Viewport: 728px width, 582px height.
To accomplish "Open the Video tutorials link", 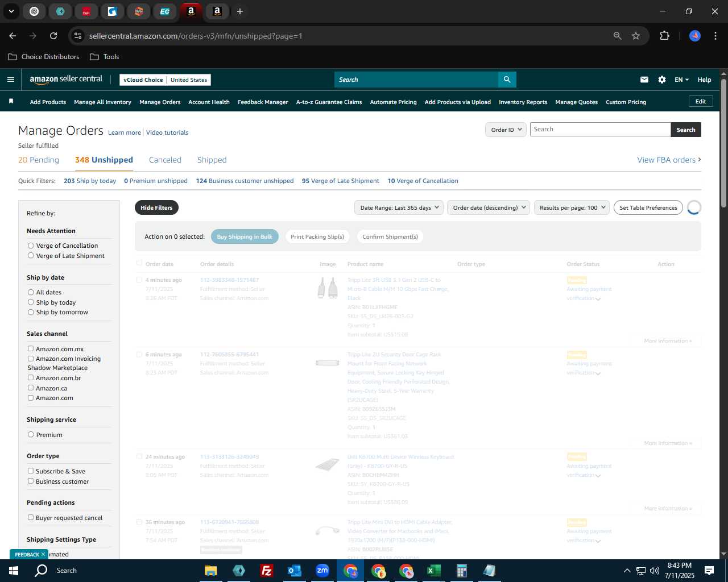I will click(167, 132).
